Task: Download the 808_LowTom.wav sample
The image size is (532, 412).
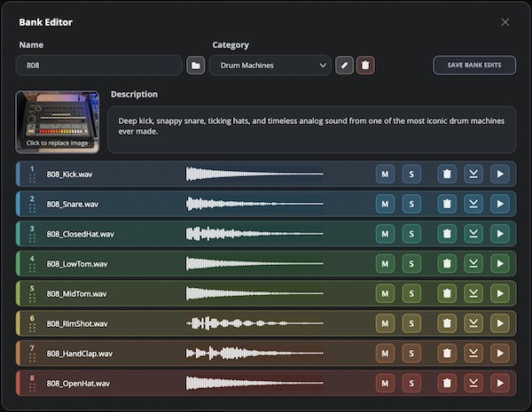Action: pos(473,263)
